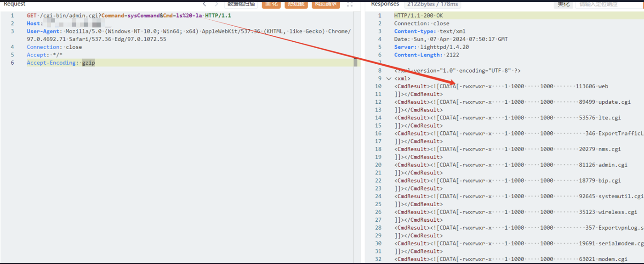Go to next request with right arrow
The height and width of the screenshot is (264, 644).
pos(216,4)
